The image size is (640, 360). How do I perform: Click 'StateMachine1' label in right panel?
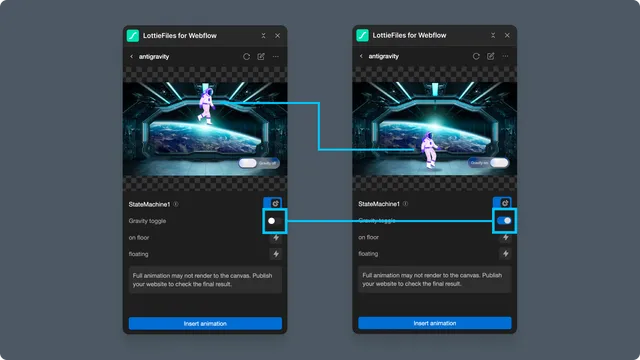point(379,204)
